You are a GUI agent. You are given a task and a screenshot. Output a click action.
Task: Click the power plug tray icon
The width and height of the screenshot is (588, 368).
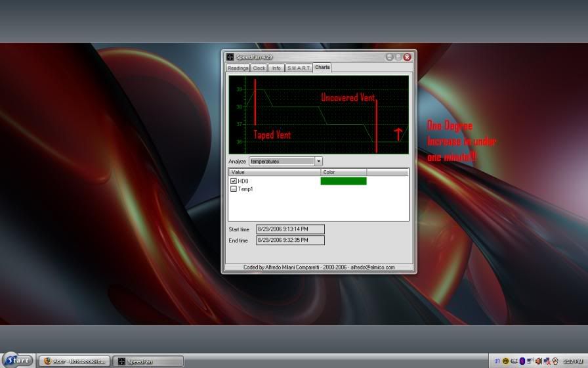coord(514,361)
